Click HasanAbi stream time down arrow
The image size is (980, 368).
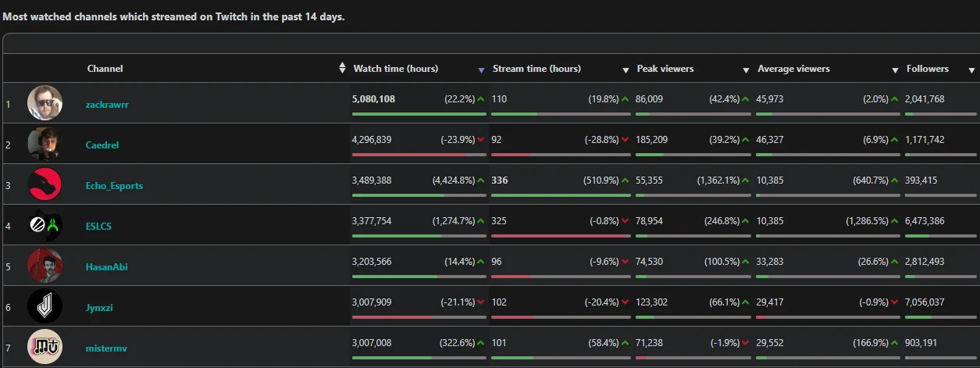tap(625, 262)
